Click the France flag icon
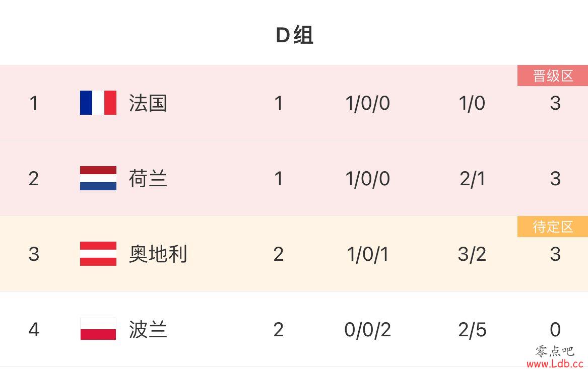588x369 pixels. [98, 103]
